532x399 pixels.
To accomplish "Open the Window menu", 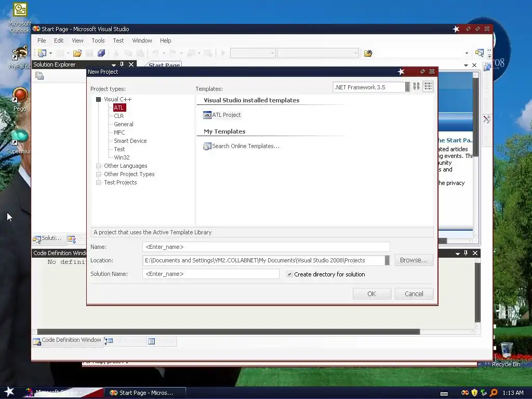I will 142,41.
